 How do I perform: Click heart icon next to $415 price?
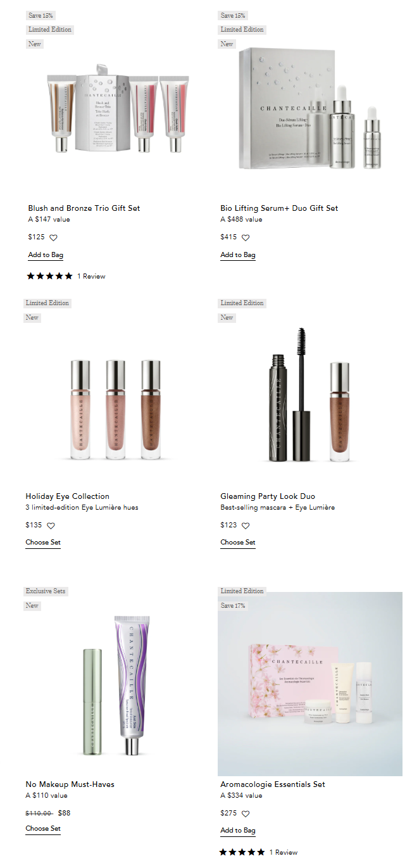pyautogui.click(x=246, y=237)
